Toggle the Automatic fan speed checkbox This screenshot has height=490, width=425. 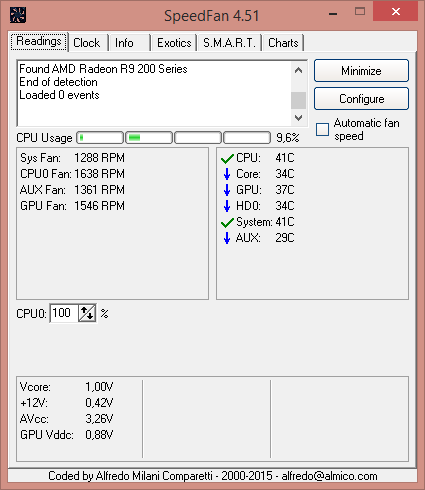tap(322, 129)
